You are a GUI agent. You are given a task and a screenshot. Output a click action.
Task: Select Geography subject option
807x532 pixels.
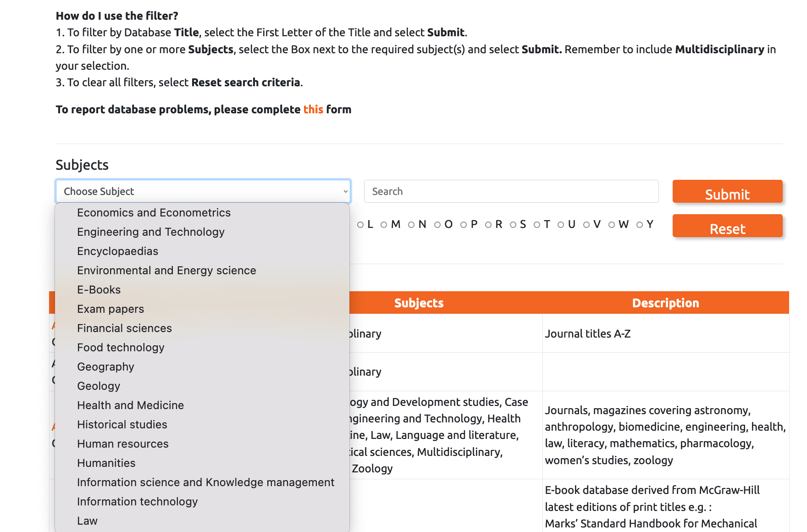coord(202,367)
